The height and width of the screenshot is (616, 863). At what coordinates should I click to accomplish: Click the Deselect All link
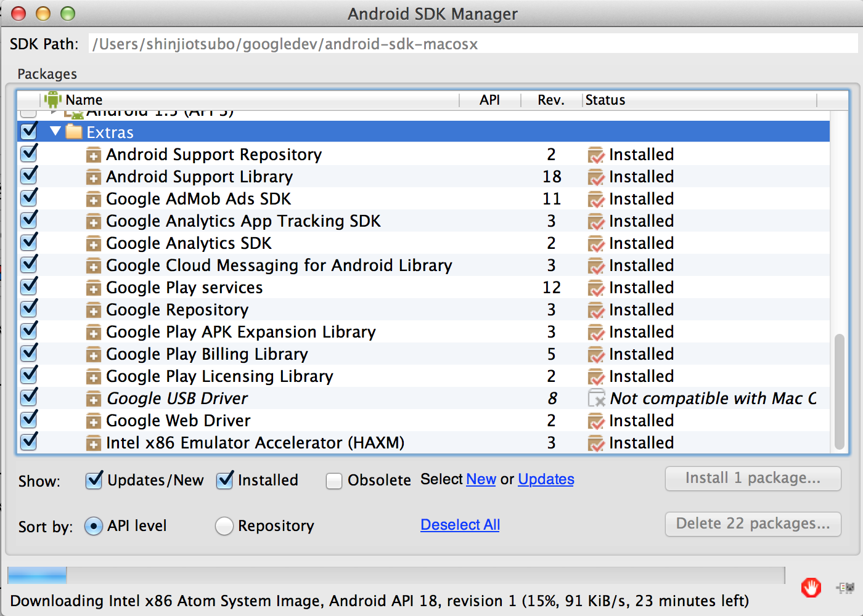coord(460,525)
